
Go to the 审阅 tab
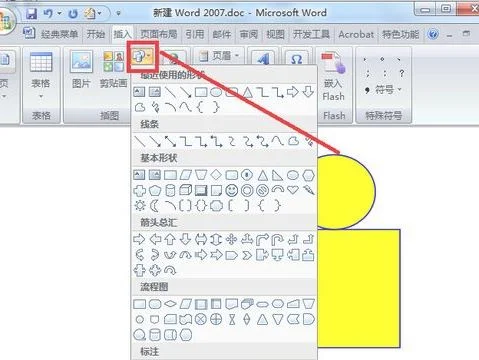tap(249, 34)
